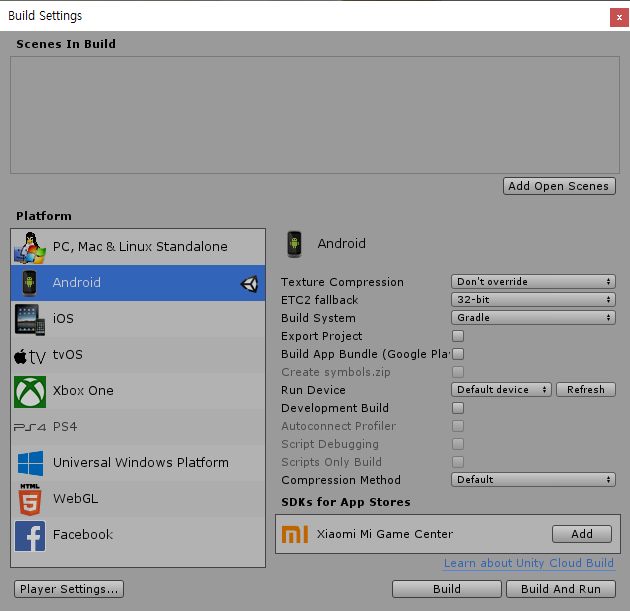Enable the Development Build checkbox
The height and width of the screenshot is (611, 630).
(x=458, y=408)
